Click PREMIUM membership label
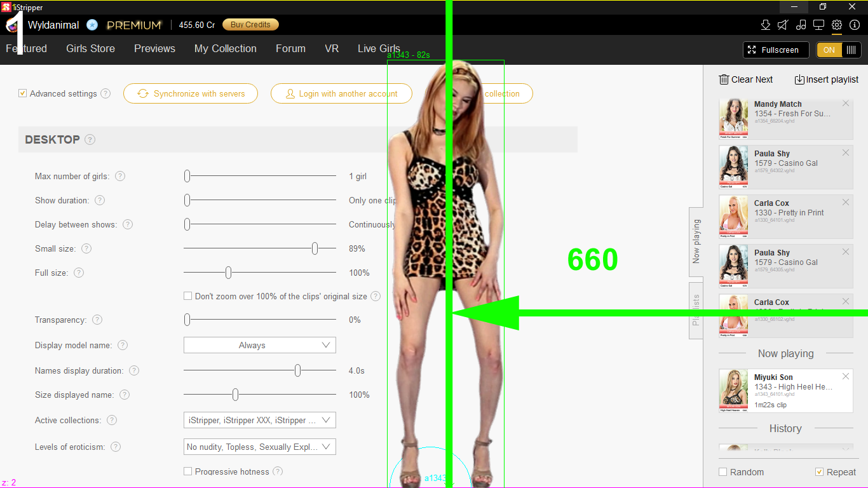 (x=134, y=25)
